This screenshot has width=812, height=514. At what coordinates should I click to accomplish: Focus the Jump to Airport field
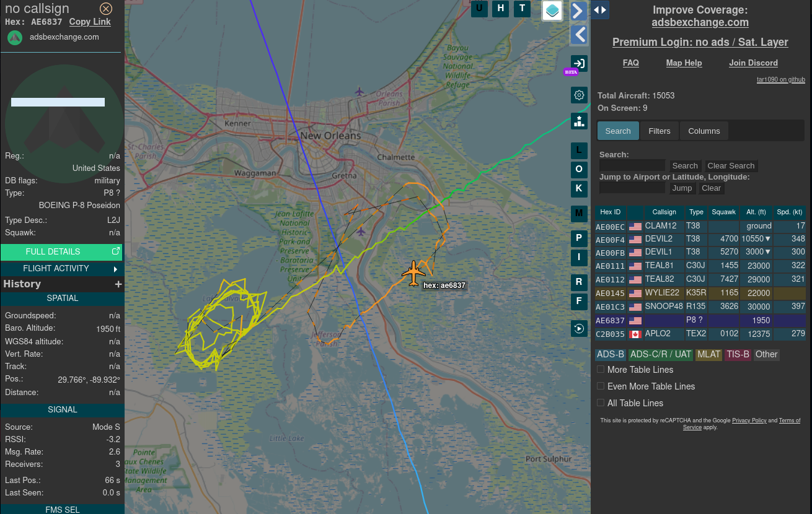[x=632, y=188]
